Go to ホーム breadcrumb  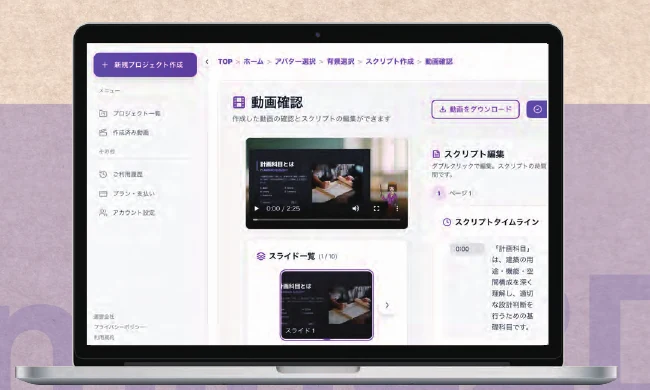pyautogui.click(x=253, y=61)
